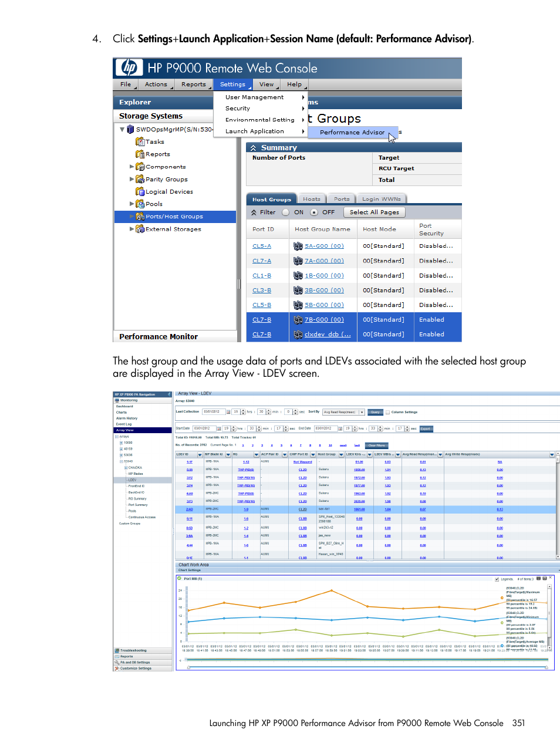Select Array View in Monitoring navigation

click(x=142, y=430)
